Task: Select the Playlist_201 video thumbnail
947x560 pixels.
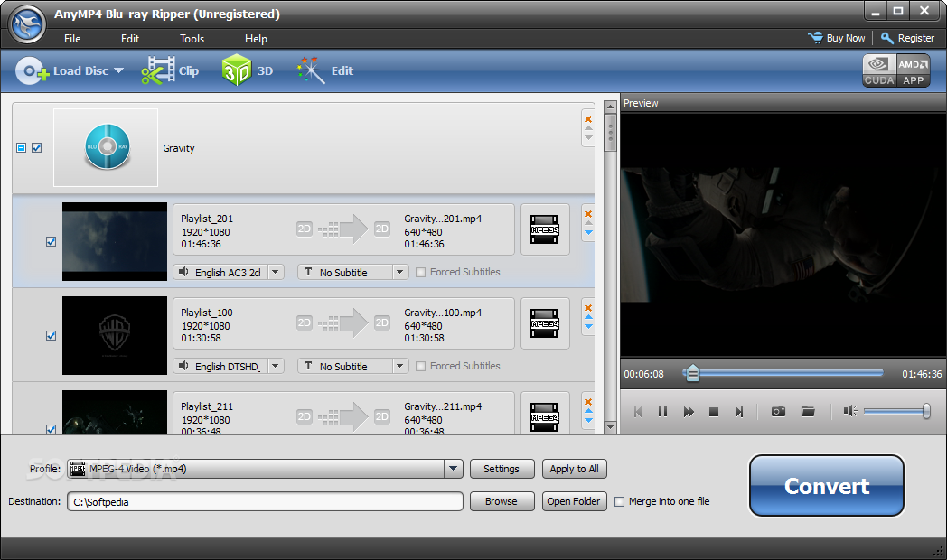Action: (115, 241)
